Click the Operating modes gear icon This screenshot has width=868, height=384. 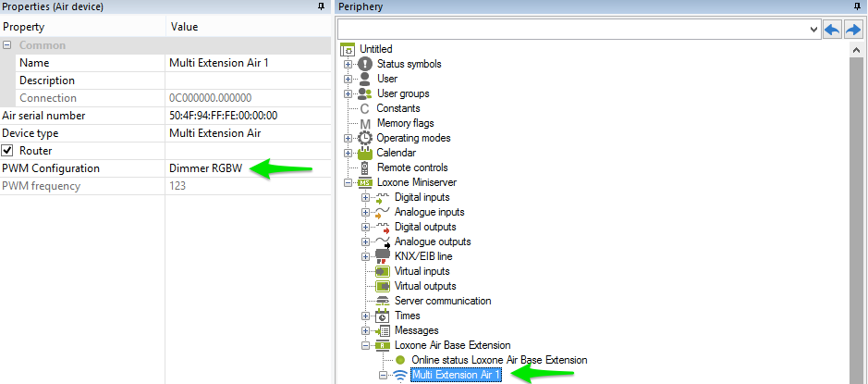[365, 138]
